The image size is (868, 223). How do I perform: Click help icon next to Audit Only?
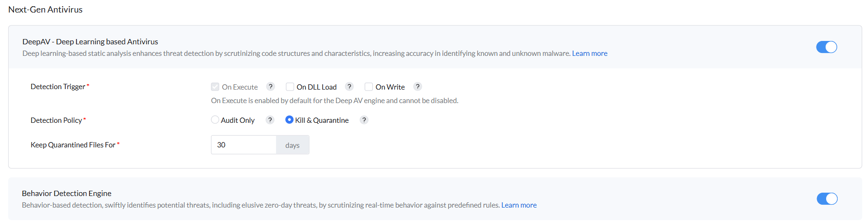tap(270, 120)
